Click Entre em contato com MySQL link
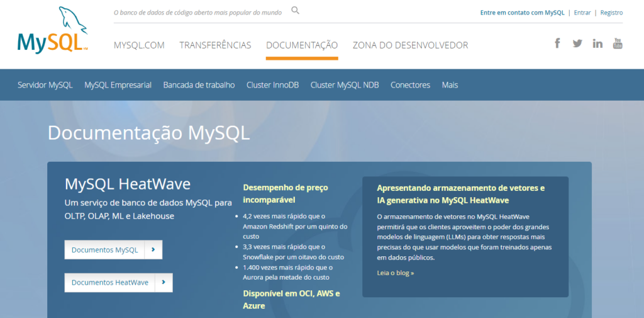Viewport: 644px width, 318px height. (x=523, y=13)
